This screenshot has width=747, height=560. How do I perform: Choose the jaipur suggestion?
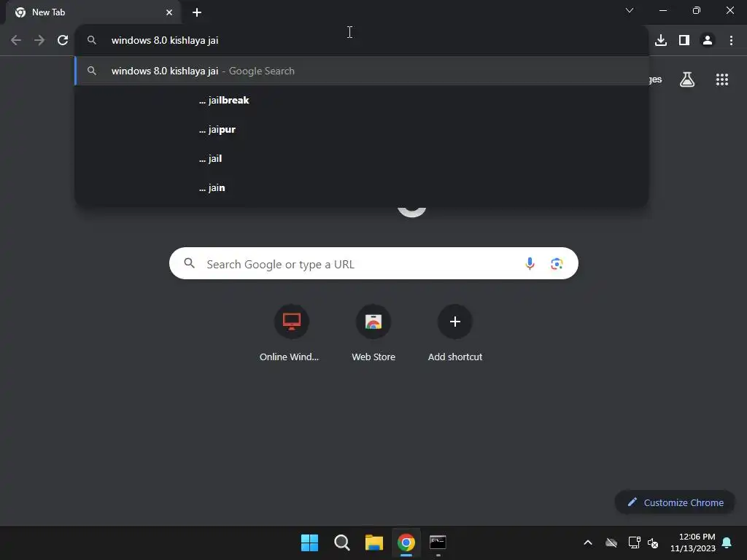point(362,130)
